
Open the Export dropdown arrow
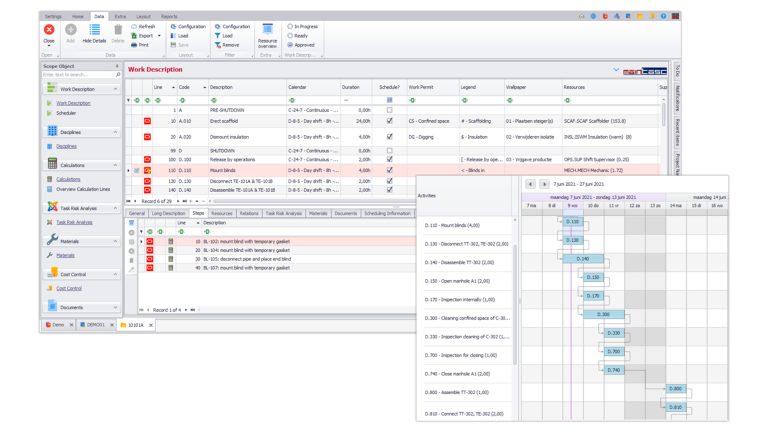(159, 36)
